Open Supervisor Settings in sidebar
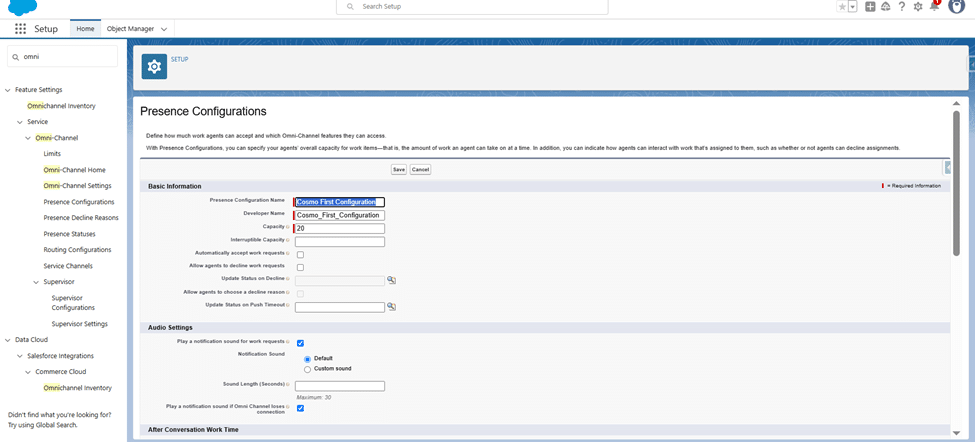 [80, 324]
